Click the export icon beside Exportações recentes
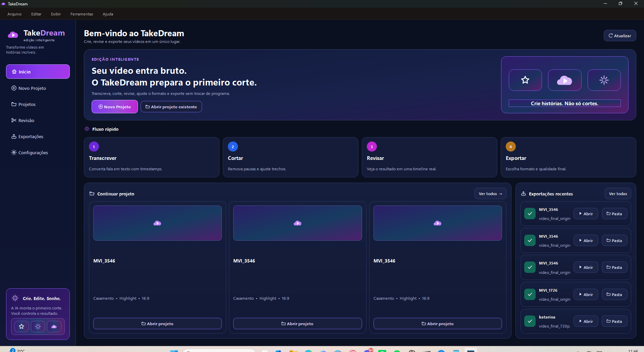 (x=524, y=194)
